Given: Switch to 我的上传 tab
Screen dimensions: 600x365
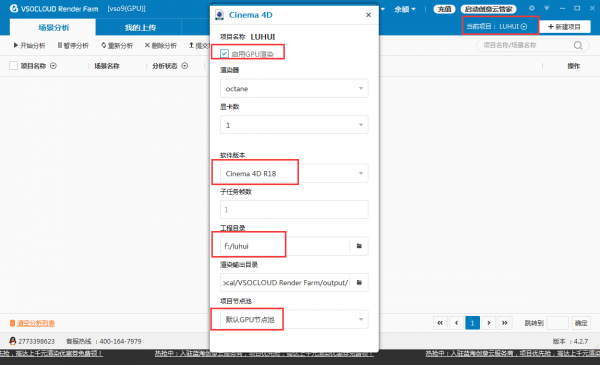Looking at the screenshot, I should 140,28.
